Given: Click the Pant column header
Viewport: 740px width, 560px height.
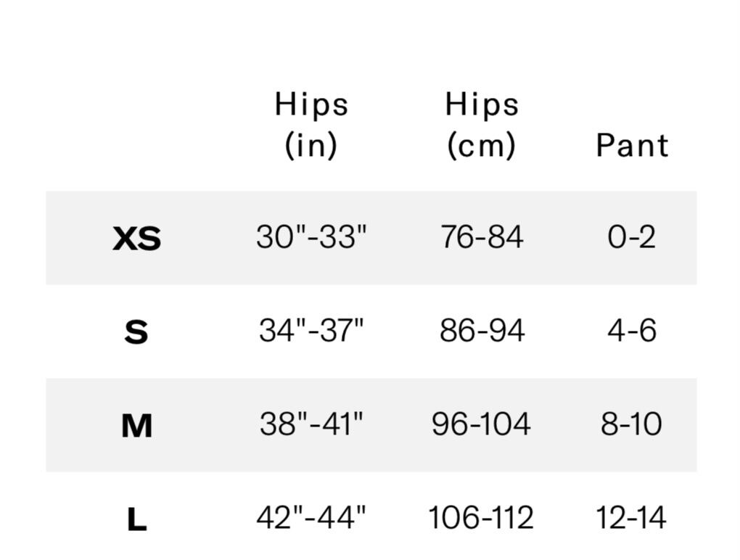Looking at the screenshot, I should [633, 145].
